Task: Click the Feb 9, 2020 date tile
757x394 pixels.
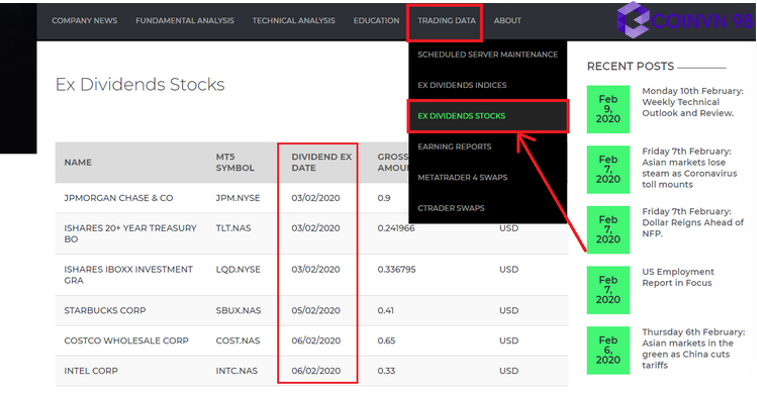Action: (x=608, y=109)
